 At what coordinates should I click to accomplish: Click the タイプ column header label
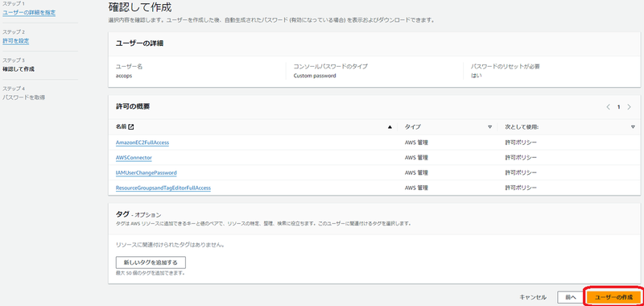412,127
